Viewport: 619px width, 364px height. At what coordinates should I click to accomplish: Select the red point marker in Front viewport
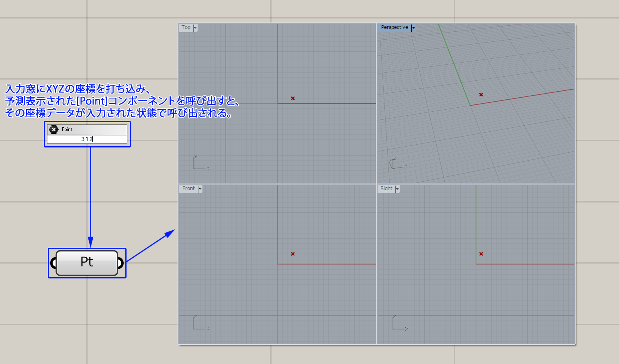(293, 254)
